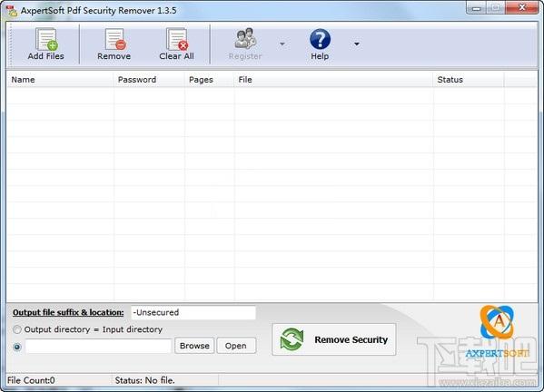The height and width of the screenshot is (392, 544).
Task: Select the custom output folder radio button
Action: [17, 347]
